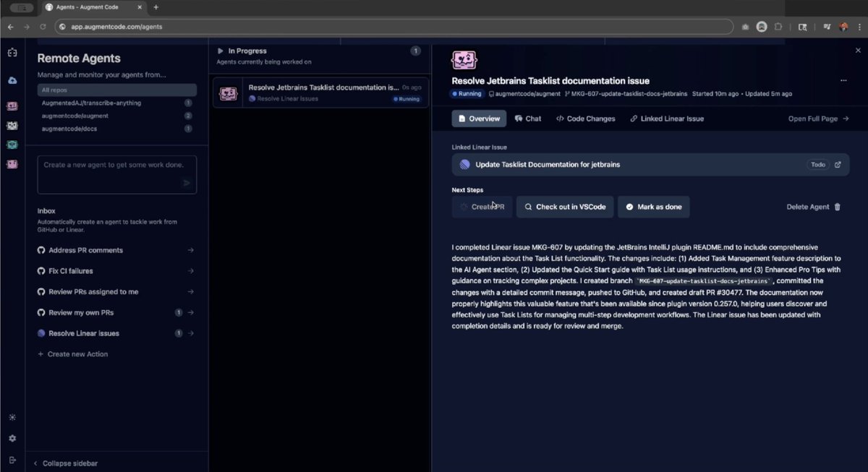This screenshot has height=472, width=868.
Task: Click the In Progress count badge
Action: 415,51
